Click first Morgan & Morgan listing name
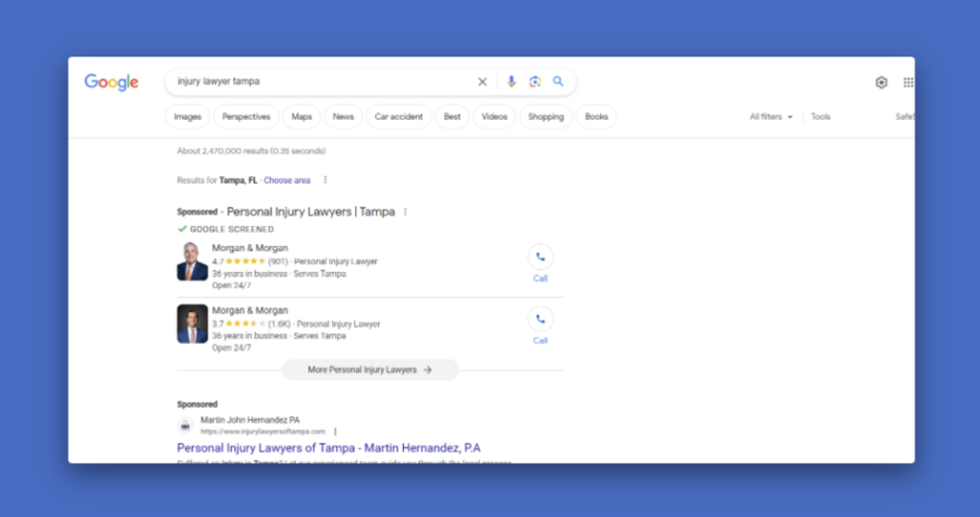The width and height of the screenshot is (980, 517). pos(250,248)
